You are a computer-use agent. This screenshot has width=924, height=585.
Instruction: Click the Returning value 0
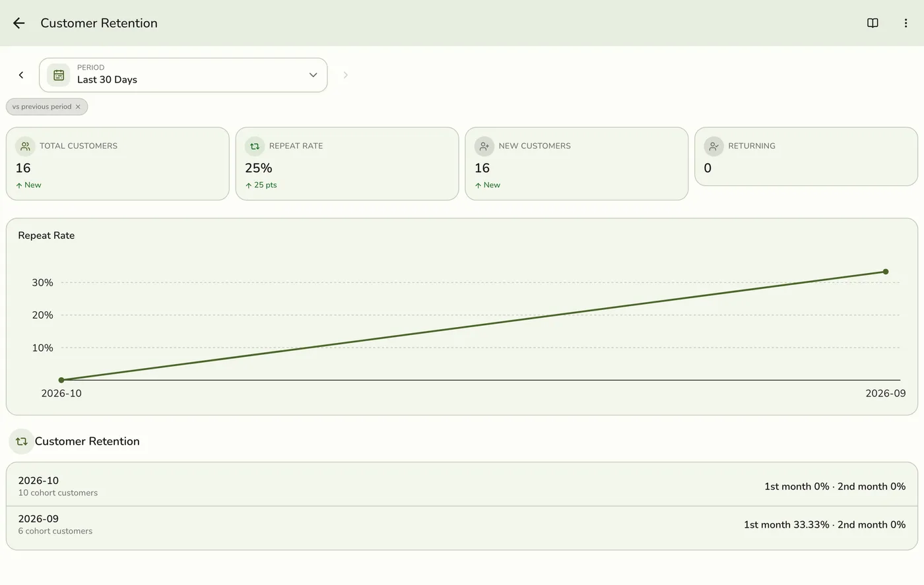point(708,168)
